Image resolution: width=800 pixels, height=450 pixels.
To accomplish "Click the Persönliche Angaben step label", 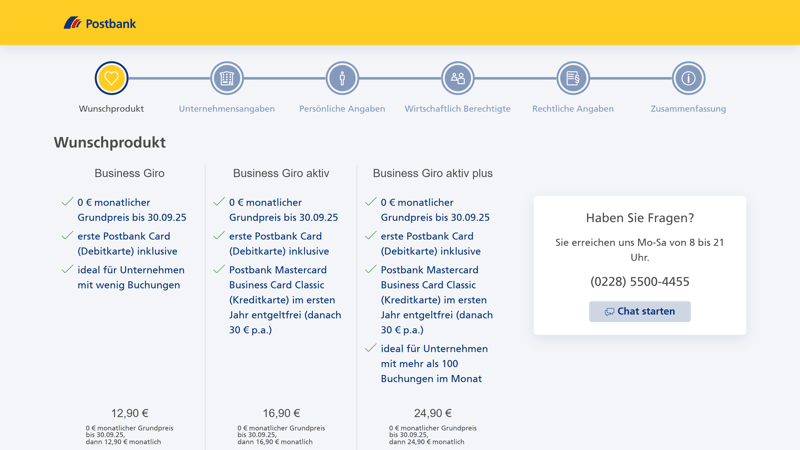I will coord(342,109).
